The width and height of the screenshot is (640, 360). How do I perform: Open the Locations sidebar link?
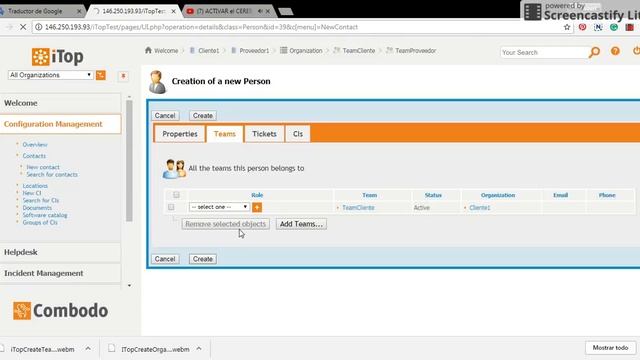[x=35, y=186]
